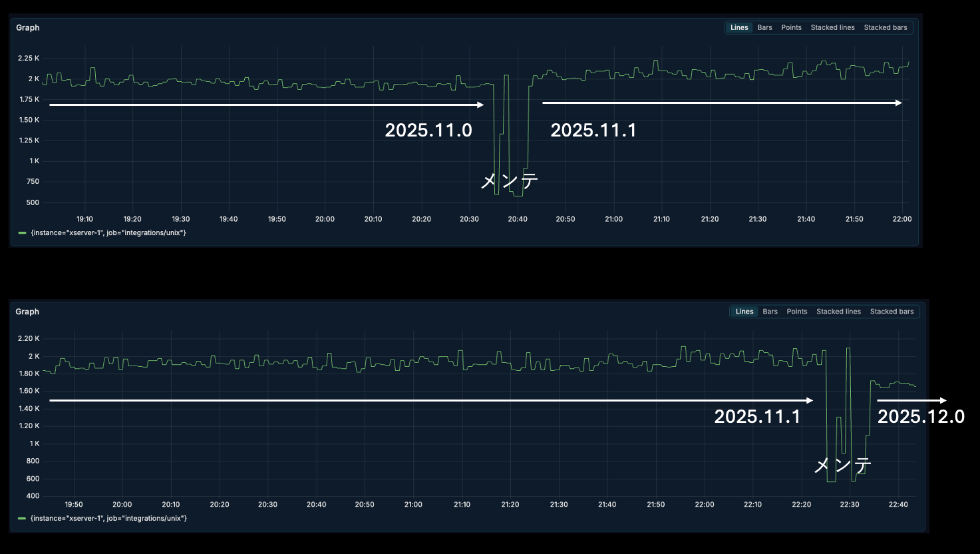The image size is (980, 554).
Task: Pick Stacked bars in the lower graph
Action: click(892, 312)
